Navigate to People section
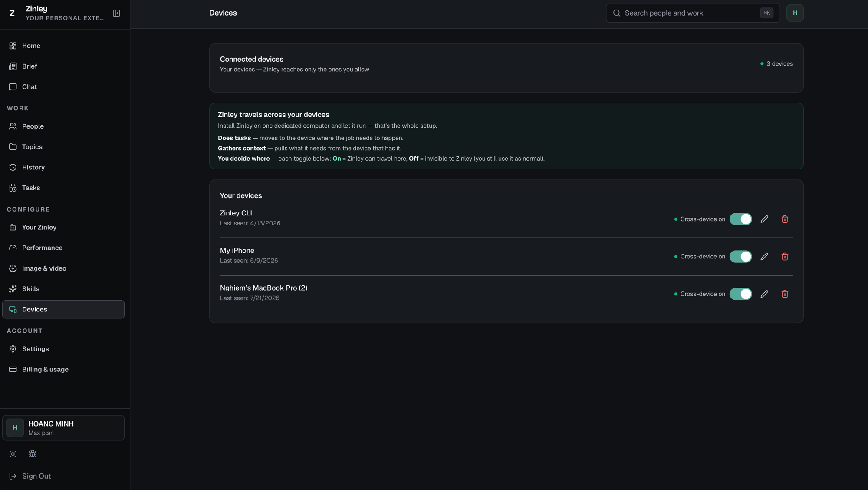 [63, 126]
